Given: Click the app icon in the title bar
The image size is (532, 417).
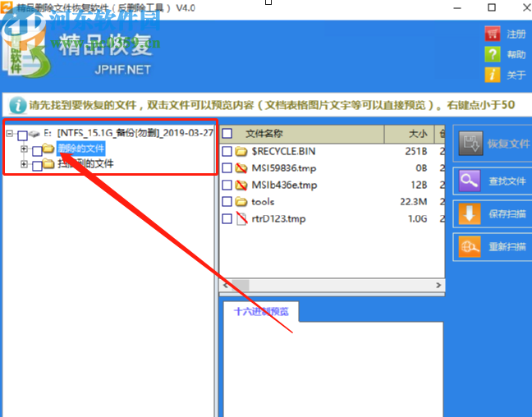Looking at the screenshot, I should [6, 7].
